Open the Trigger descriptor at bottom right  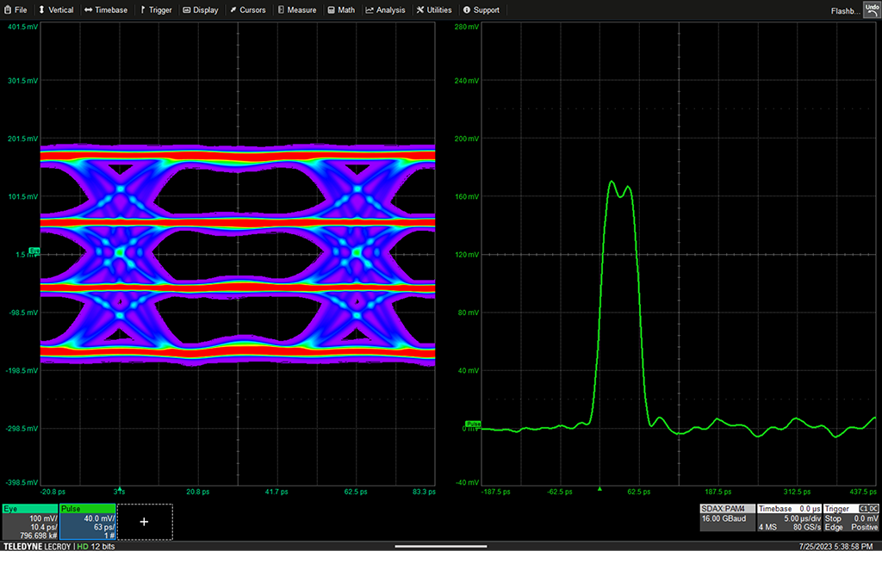click(x=851, y=517)
